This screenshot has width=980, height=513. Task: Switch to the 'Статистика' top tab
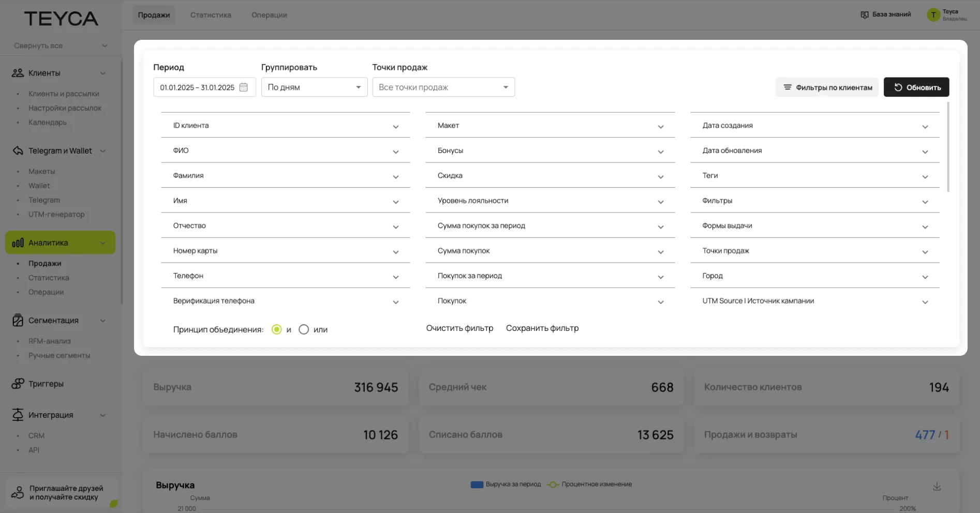click(x=211, y=15)
